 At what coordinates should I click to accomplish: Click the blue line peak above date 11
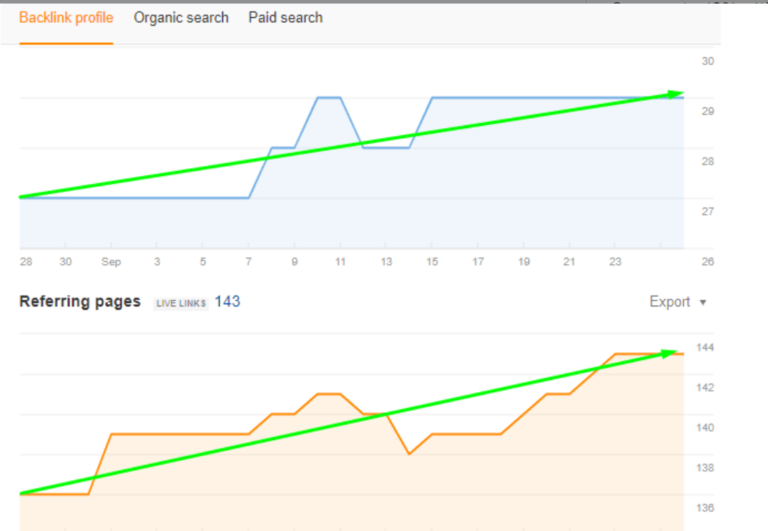329,98
